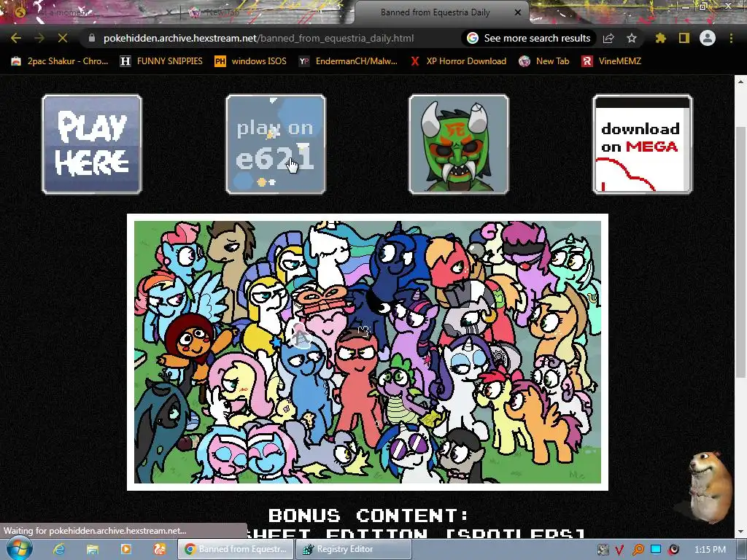Click the padlock site info icon
Viewport: 747px width, 560px height.
click(x=92, y=38)
